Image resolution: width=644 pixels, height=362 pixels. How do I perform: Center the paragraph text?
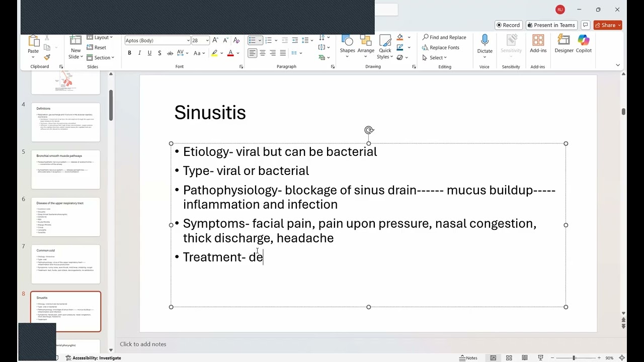coord(262,53)
